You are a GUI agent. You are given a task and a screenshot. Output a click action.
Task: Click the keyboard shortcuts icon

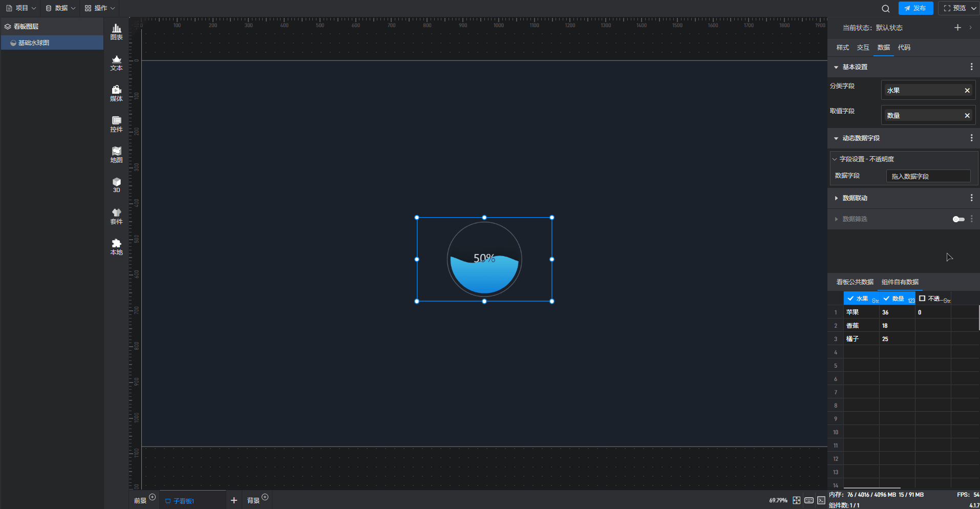pyautogui.click(x=809, y=500)
